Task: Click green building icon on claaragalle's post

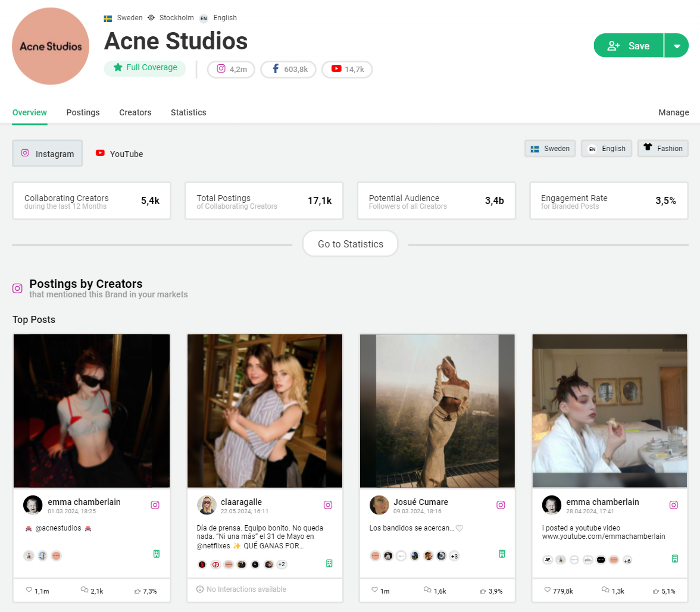Action: [x=329, y=563]
